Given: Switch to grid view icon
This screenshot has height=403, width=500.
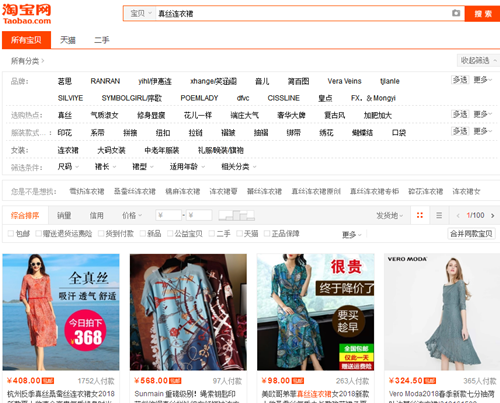Looking at the screenshot, I should (420, 215).
